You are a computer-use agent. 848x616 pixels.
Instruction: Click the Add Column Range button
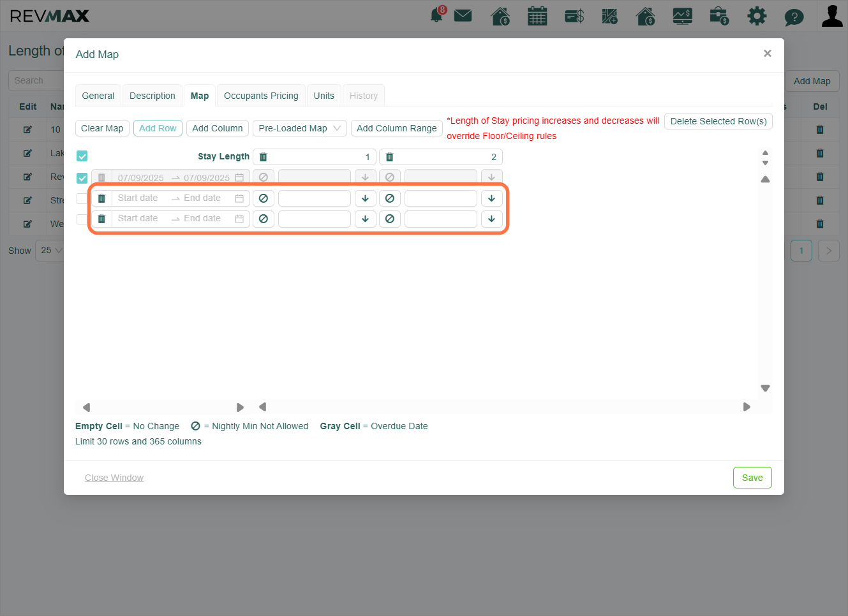[x=397, y=128]
